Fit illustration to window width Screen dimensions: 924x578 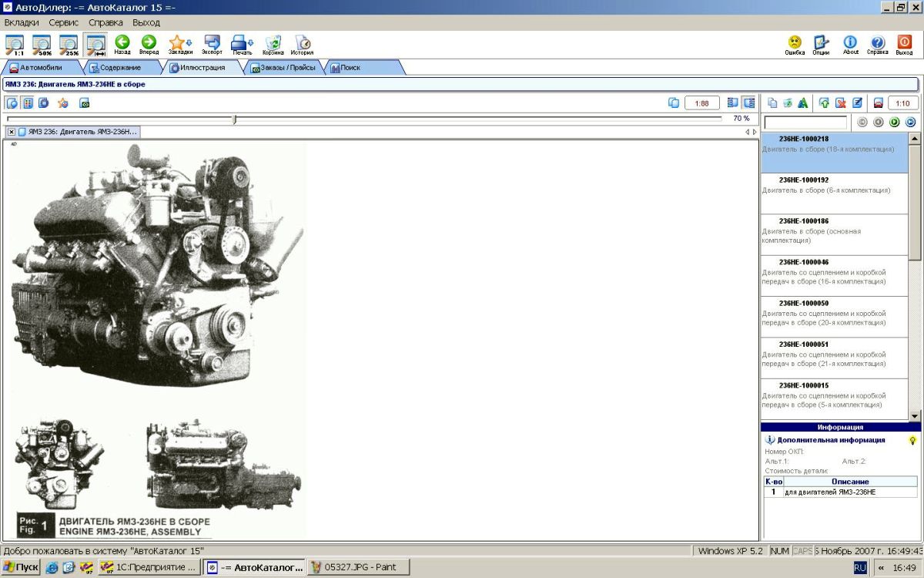[95, 45]
